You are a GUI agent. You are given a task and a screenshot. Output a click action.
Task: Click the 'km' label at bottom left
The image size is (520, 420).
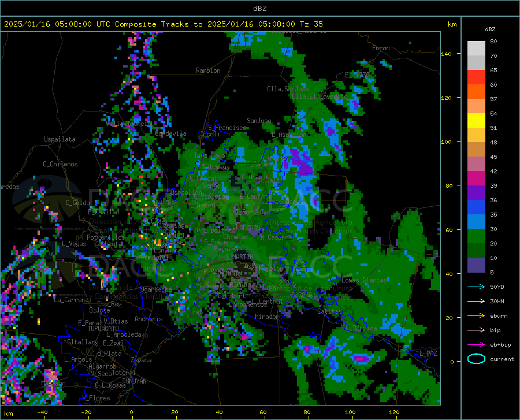[8, 414]
